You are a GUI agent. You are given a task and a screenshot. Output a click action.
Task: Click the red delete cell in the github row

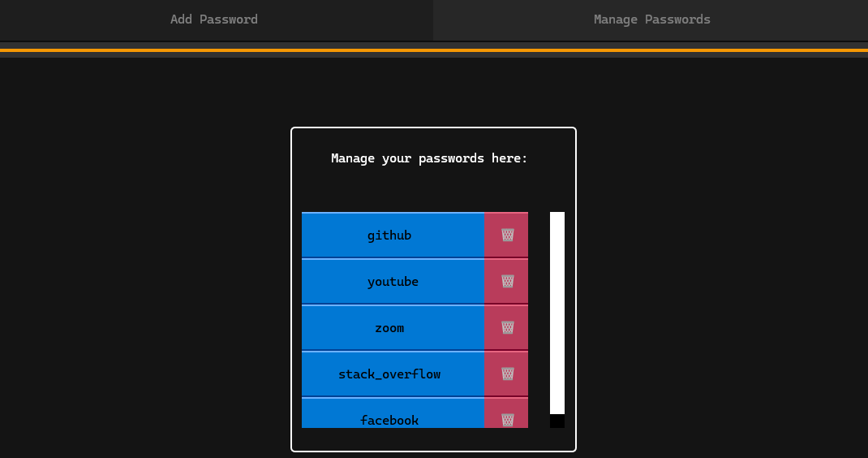pos(506,235)
